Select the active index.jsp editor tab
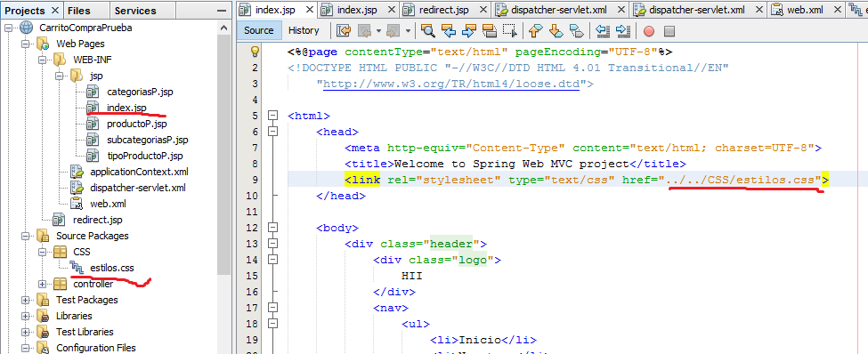 click(x=276, y=10)
